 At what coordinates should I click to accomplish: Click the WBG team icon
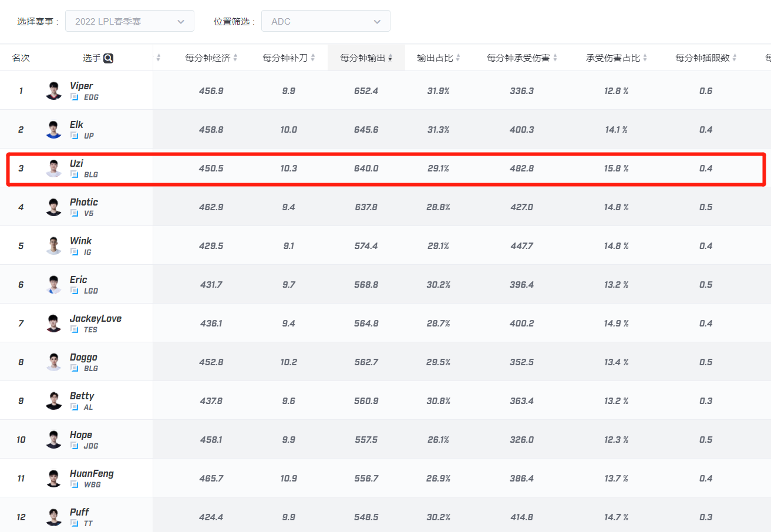75,484
